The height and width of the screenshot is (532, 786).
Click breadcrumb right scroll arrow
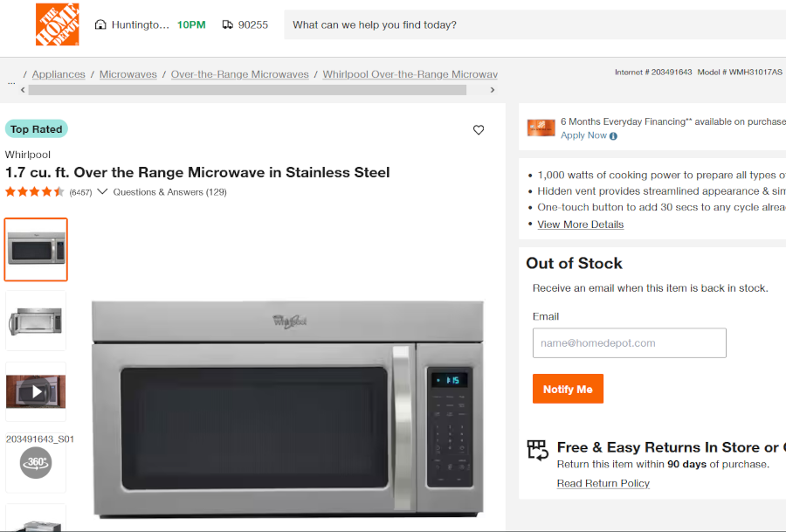(493, 90)
